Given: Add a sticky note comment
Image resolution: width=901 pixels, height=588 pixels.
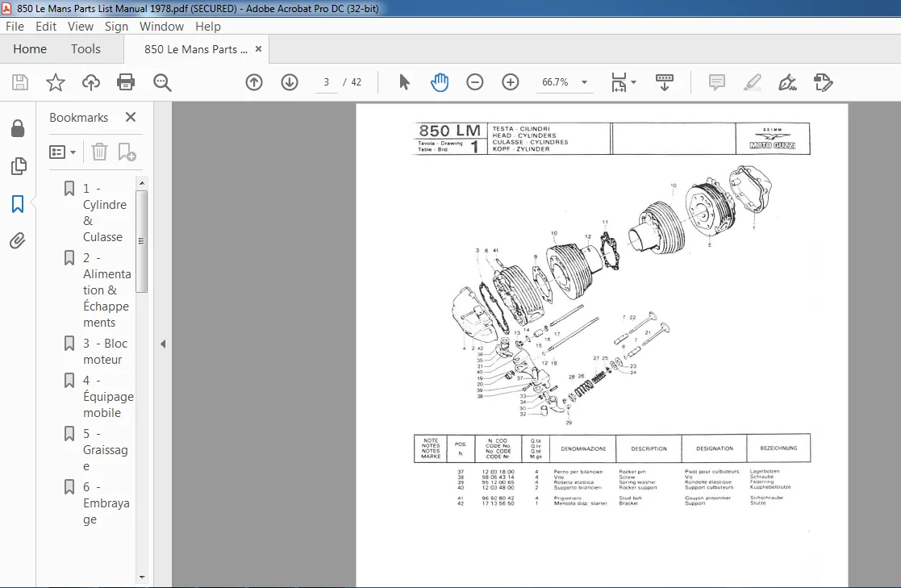Looking at the screenshot, I should coord(716,82).
